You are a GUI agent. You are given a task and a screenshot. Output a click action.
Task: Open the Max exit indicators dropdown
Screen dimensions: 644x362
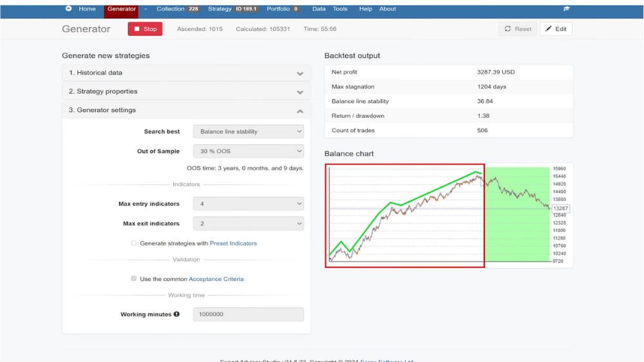(248, 224)
